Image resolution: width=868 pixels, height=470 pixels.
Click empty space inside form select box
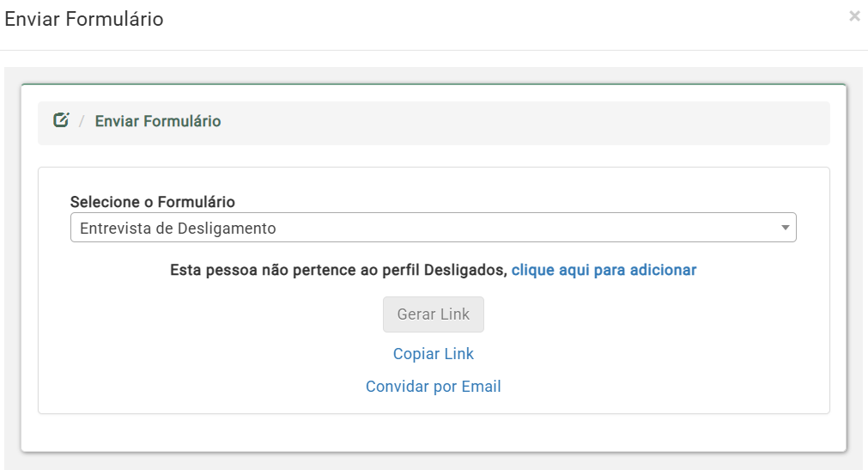click(526, 228)
